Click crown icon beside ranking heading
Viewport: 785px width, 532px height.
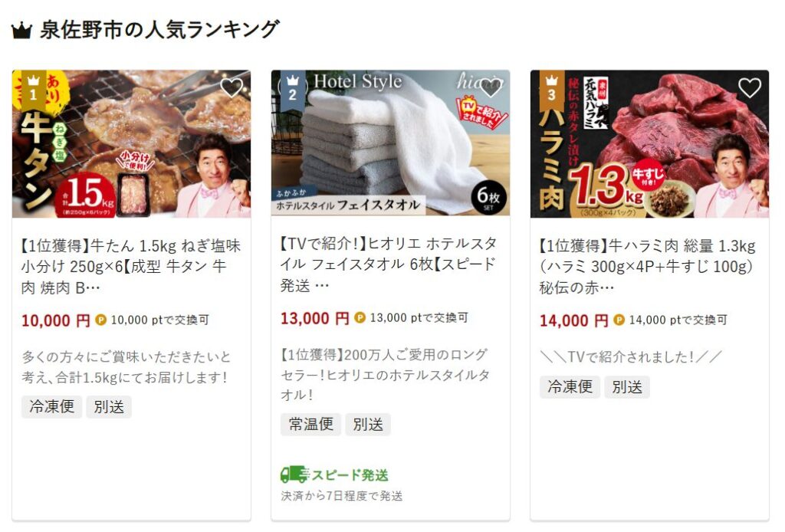pyautogui.click(x=21, y=31)
